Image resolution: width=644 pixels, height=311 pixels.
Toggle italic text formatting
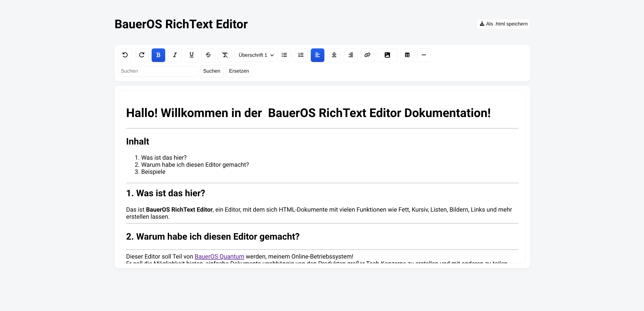coord(175,55)
